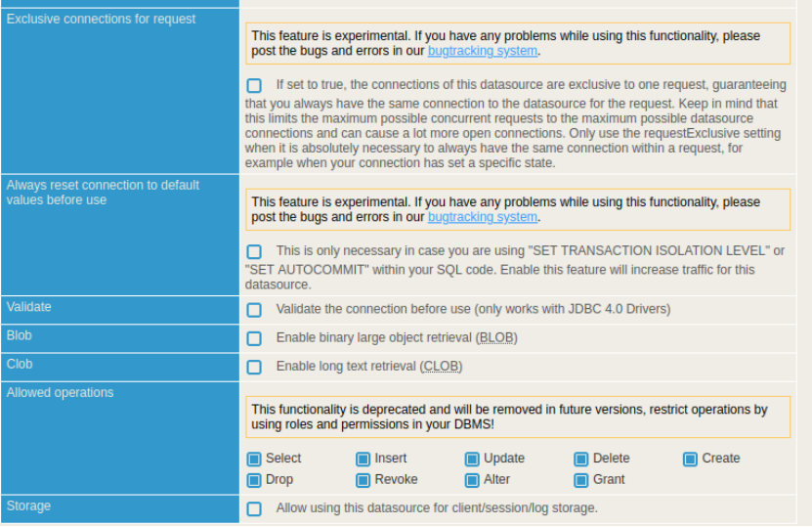
Task: Uncheck the Create operation checkbox
Action: point(690,459)
